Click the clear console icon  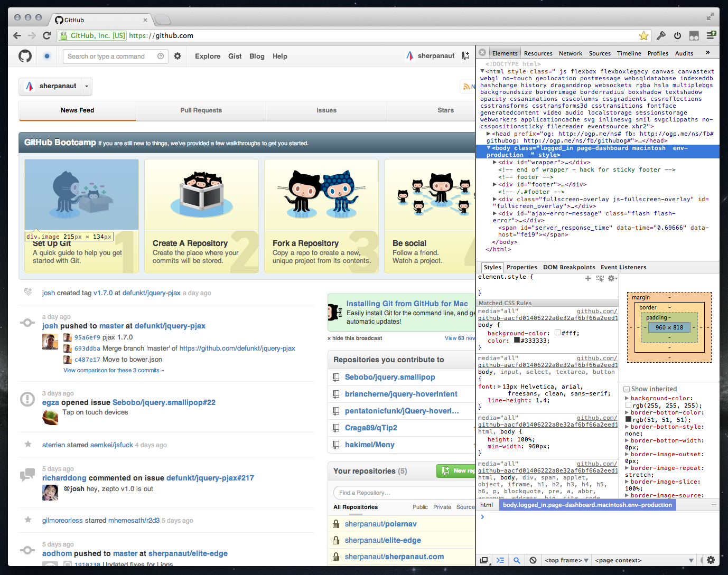click(533, 560)
